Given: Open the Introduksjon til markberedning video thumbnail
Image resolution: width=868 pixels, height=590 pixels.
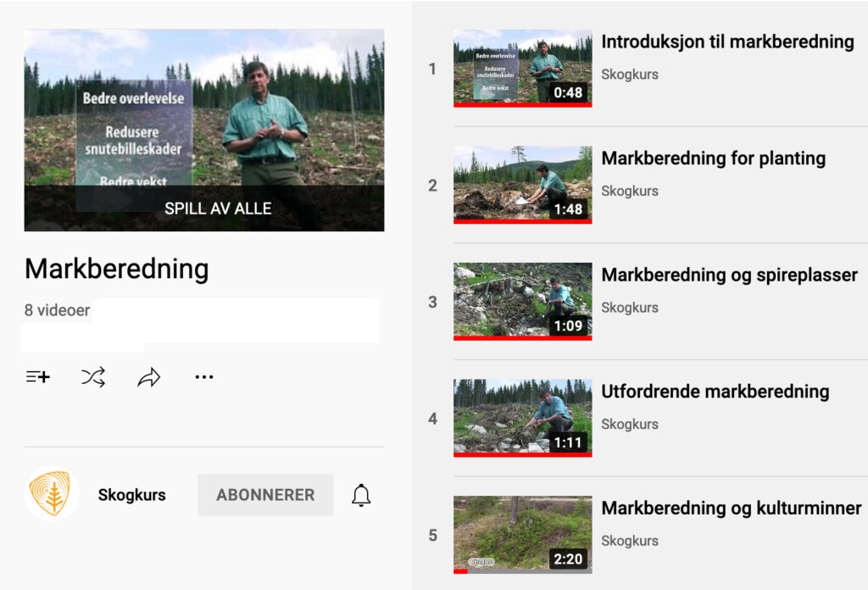Looking at the screenshot, I should pyautogui.click(x=522, y=68).
